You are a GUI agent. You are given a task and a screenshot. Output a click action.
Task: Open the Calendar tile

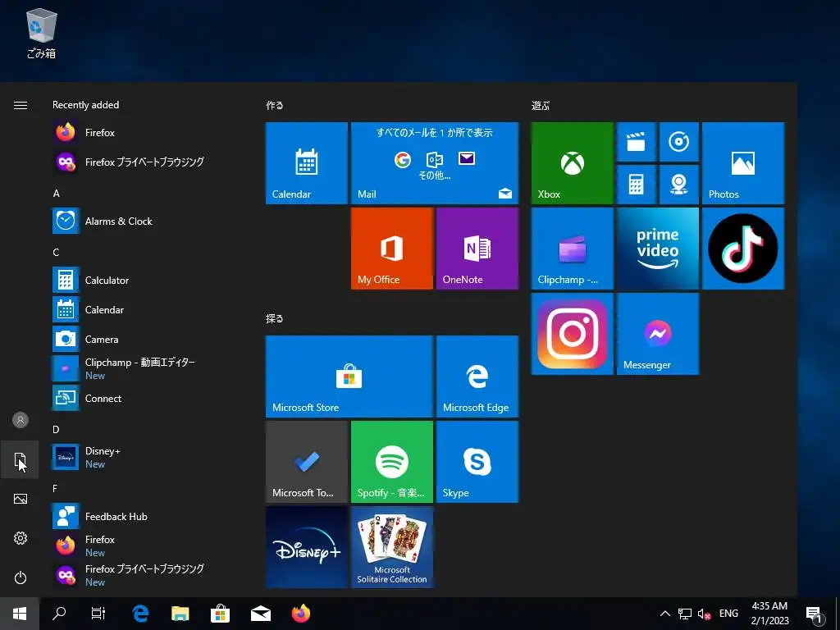[307, 163]
